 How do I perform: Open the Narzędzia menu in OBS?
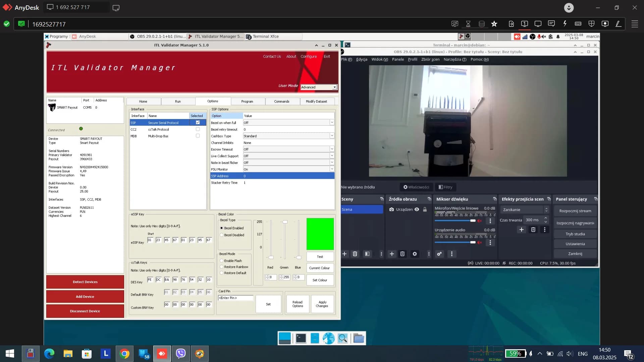coord(455,59)
